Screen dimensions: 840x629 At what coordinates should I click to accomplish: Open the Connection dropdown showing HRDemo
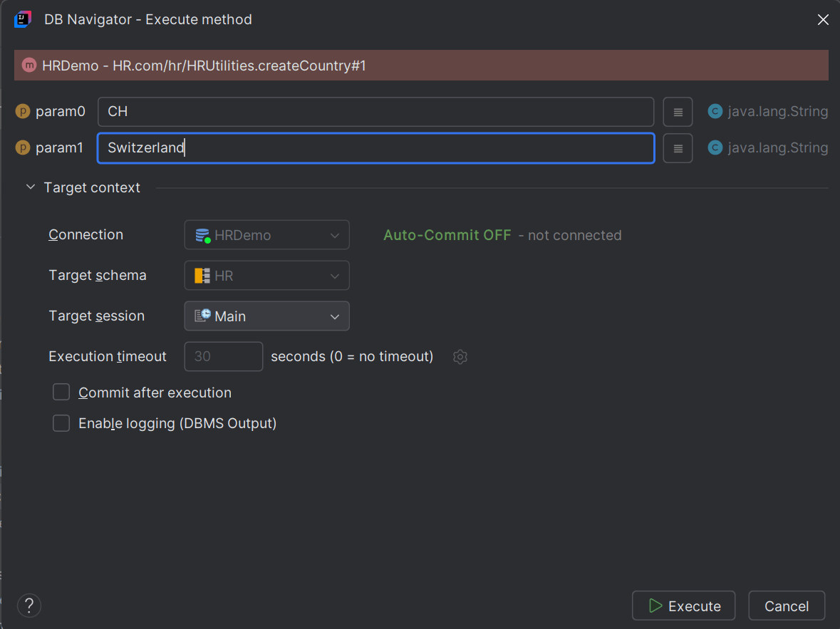point(266,234)
